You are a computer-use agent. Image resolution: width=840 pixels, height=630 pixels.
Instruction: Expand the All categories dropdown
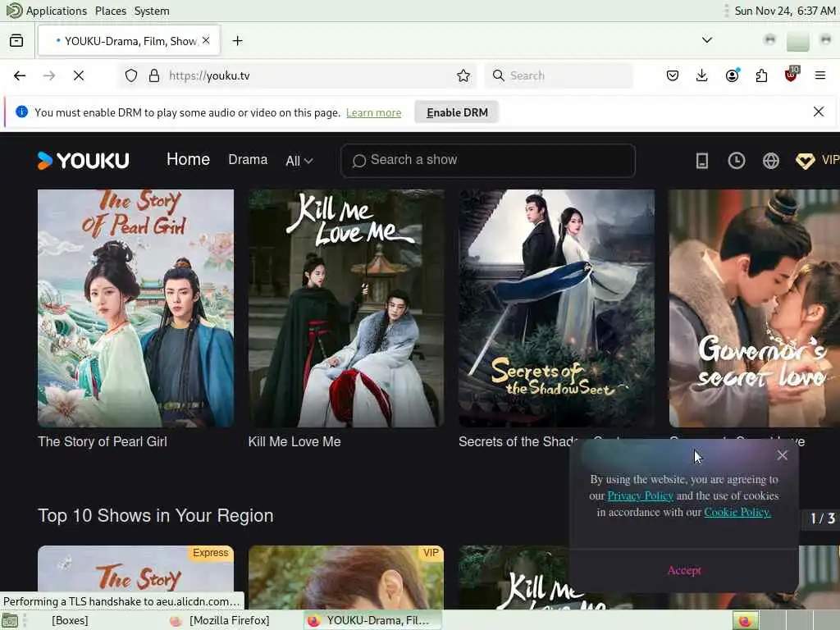point(299,161)
